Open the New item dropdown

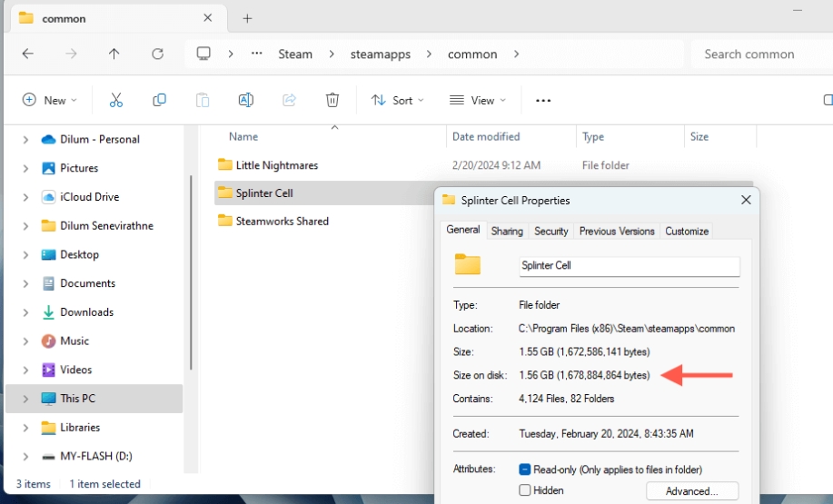(49, 100)
